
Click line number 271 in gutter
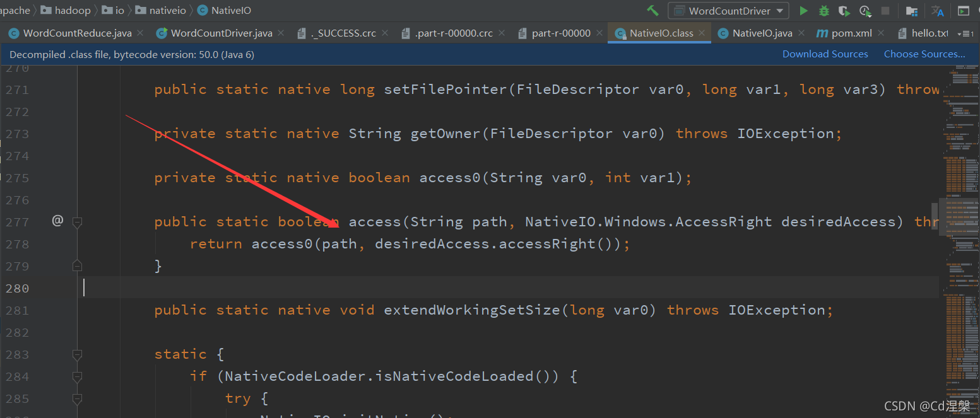17,90
